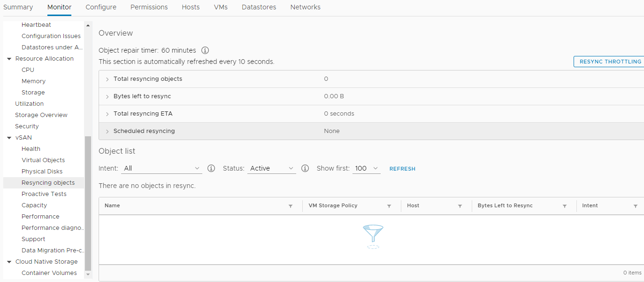The width and height of the screenshot is (644, 282).
Task: Open Heartbeat in the sidebar
Action: pyautogui.click(x=36, y=25)
